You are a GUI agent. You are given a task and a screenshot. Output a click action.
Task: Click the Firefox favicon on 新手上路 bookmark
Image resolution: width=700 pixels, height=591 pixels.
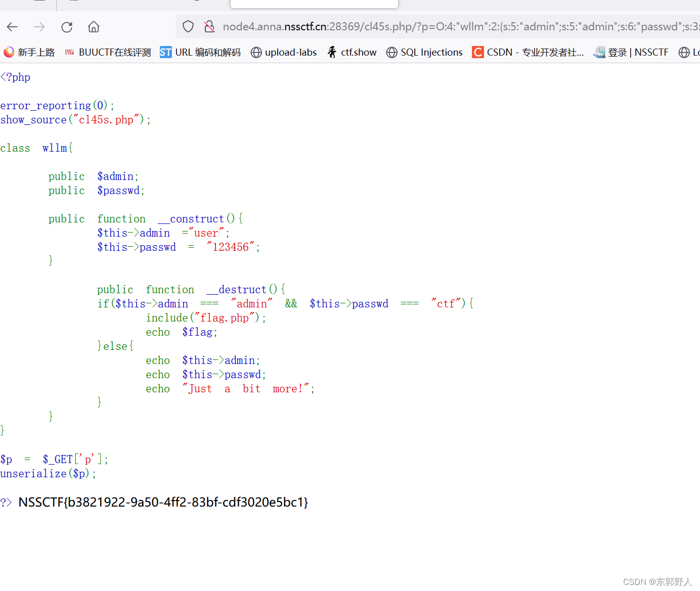[x=9, y=52]
